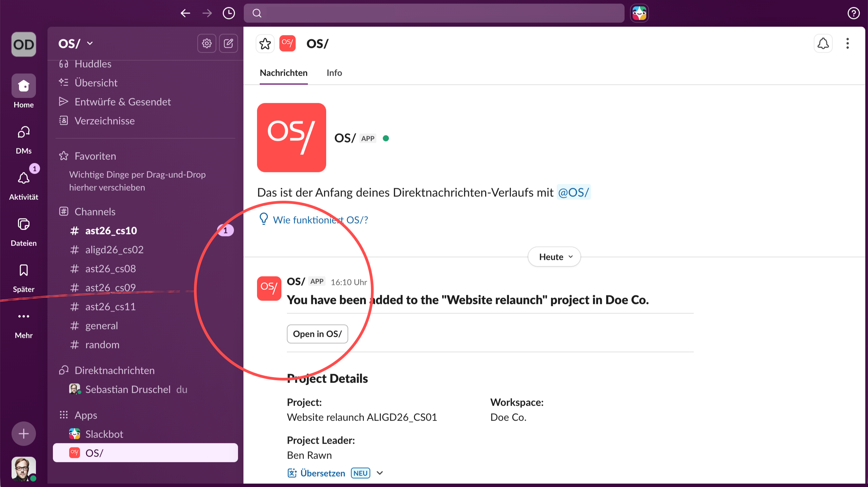Click the compose new message icon
This screenshot has height=487, width=868.
click(x=229, y=43)
